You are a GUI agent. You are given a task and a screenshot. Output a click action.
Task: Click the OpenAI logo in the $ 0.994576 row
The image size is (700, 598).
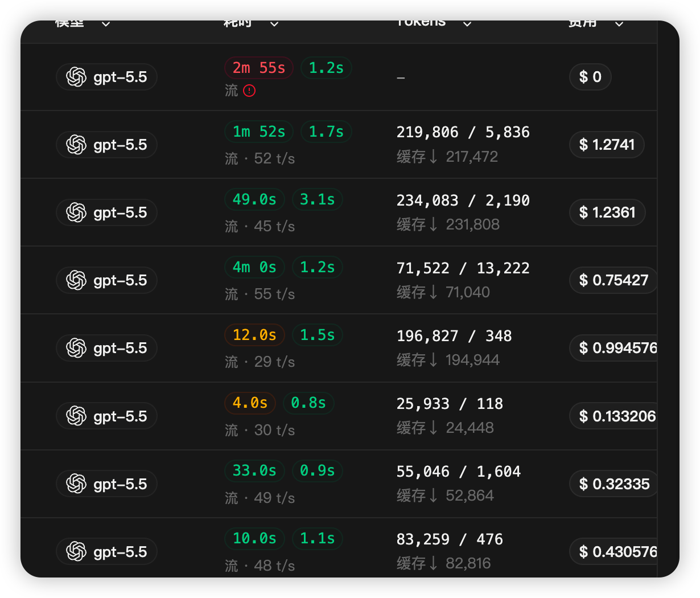click(x=76, y=348)
